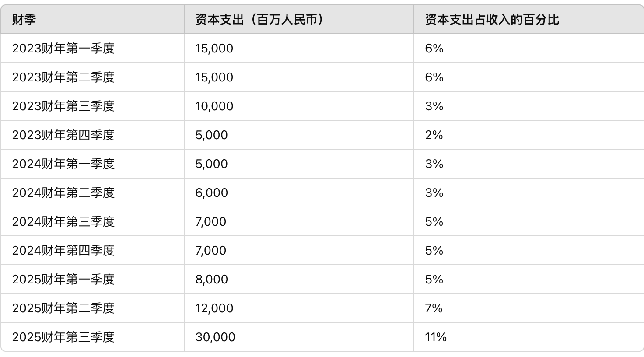Select the 2023财年第二季度 row label

pyautogui.click(x=63, y=77)
